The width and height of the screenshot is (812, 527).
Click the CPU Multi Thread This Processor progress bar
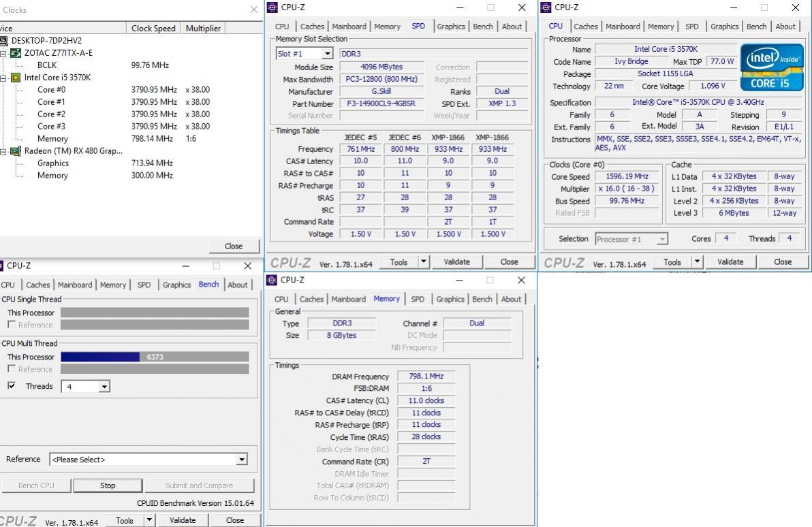coord(155,357)
